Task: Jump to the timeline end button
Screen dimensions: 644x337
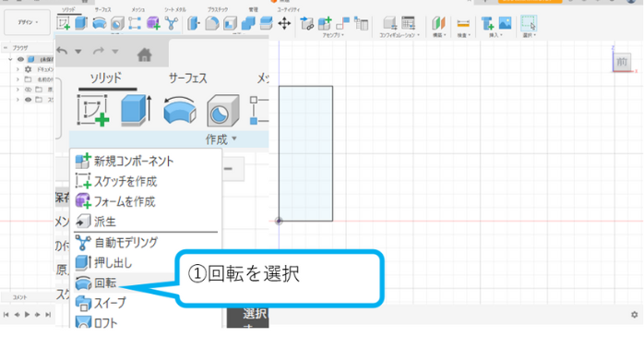Action: [48, 315]
